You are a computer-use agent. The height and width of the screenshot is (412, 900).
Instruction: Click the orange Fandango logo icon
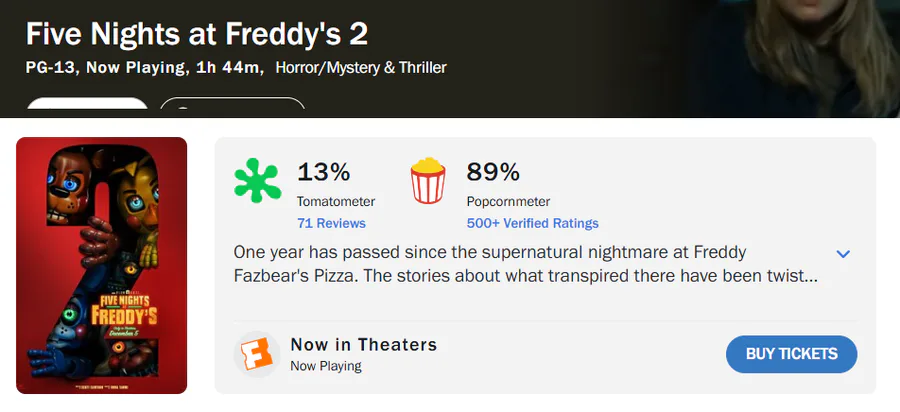click(x=256, y=354)
